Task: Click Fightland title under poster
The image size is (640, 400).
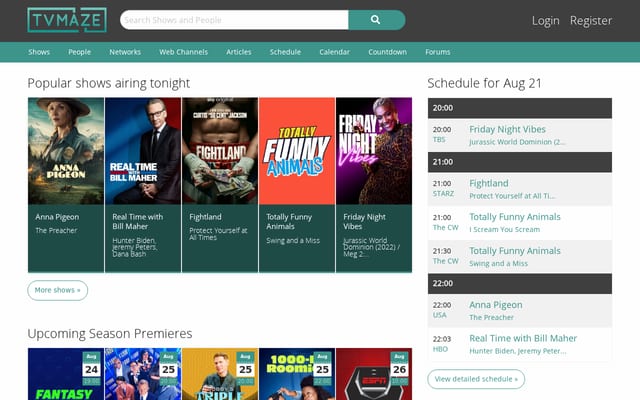Action: (x=205, y=217)
